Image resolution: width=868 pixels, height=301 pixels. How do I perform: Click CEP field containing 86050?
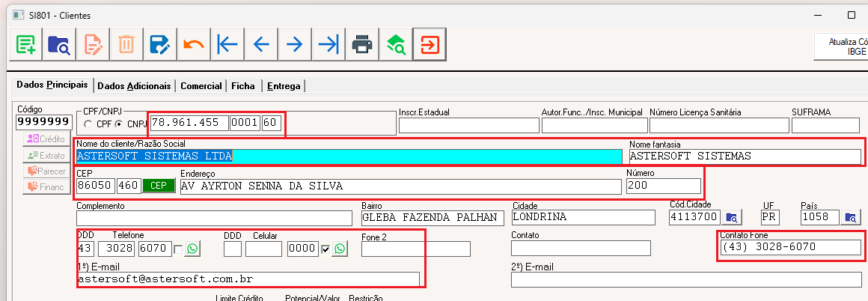point(95,186)
